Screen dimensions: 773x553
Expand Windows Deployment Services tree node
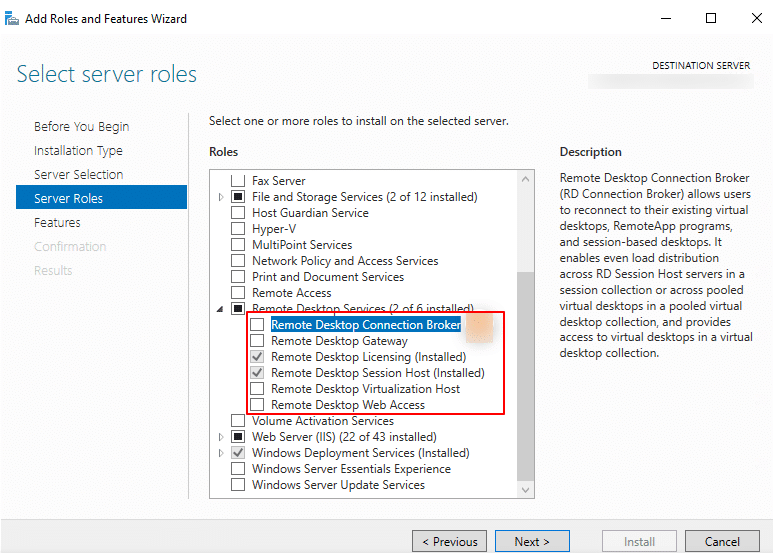221,453
